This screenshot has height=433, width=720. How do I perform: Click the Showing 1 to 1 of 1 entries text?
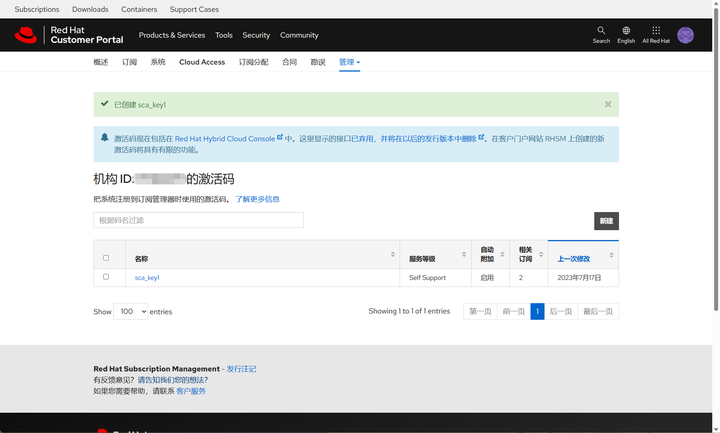[409, 311]
